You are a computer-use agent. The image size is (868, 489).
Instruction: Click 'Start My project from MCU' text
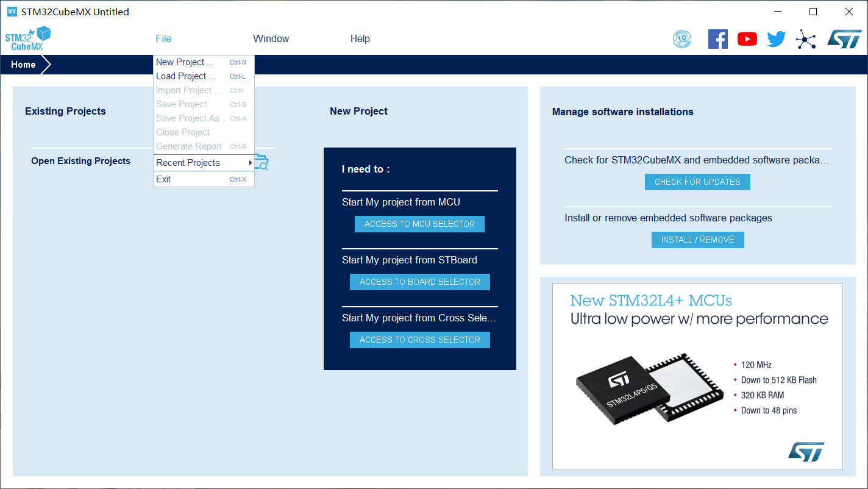click(401, 202)
